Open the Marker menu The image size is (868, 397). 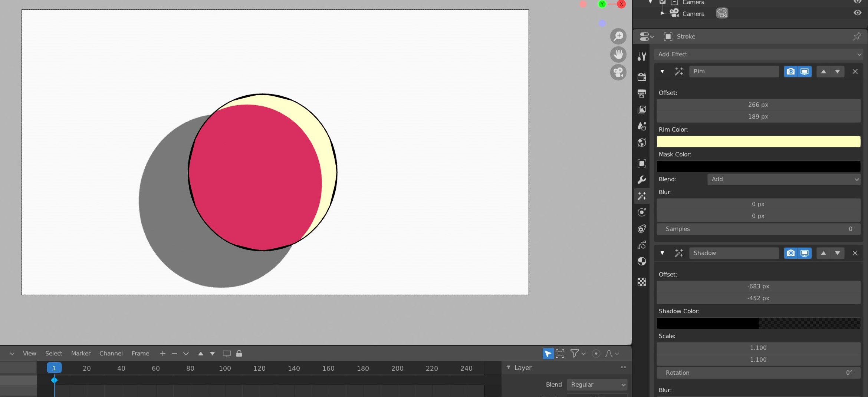81,354
